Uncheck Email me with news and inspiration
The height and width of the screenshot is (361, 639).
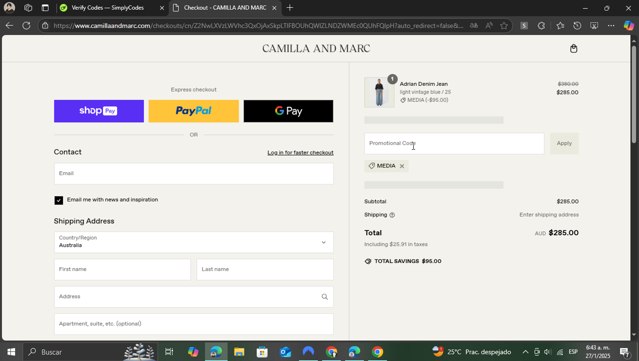click(59, 200)
